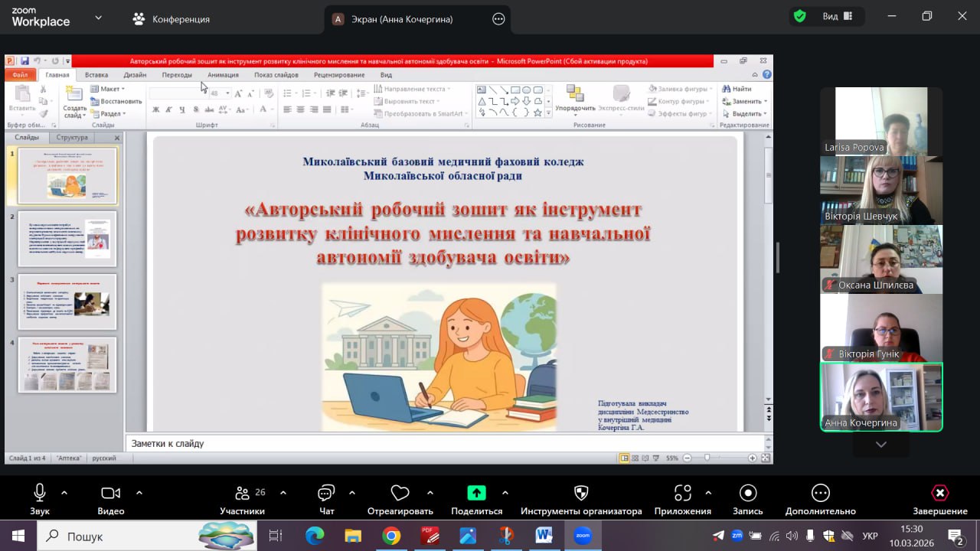Toggle the camera video button
The height and width of the screenshot is (551, 980).
point(111,494)
